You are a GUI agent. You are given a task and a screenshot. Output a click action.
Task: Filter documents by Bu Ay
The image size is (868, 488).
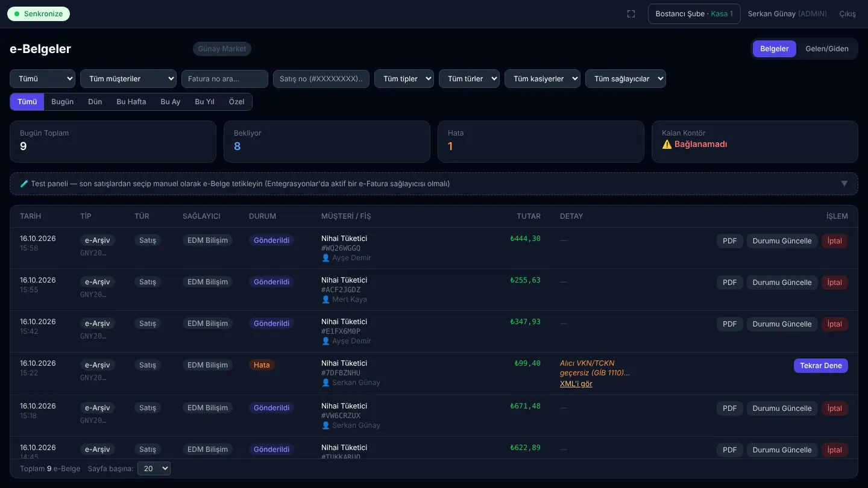tap(171, 102)
